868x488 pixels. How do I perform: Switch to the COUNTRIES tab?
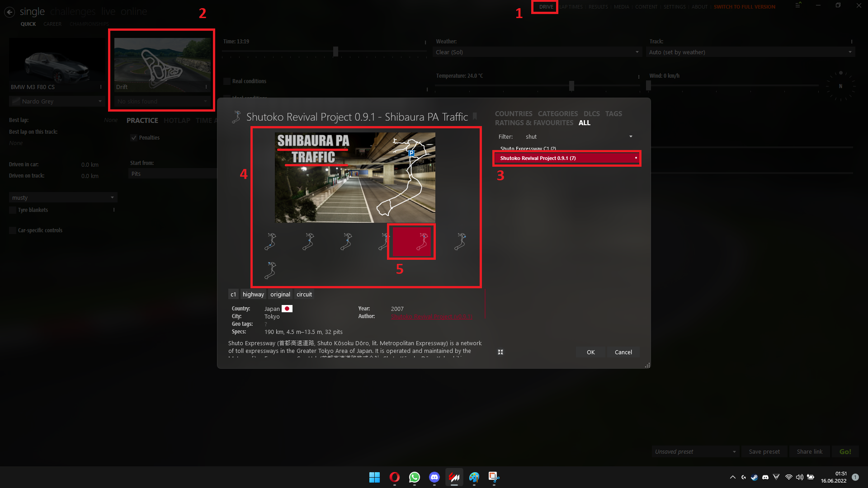[x=513, y=113]
